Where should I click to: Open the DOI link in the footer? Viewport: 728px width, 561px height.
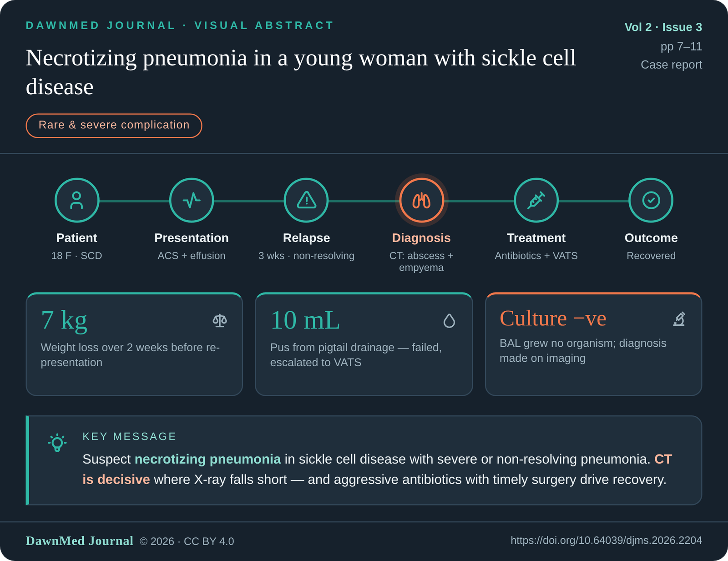coord(606,540)
